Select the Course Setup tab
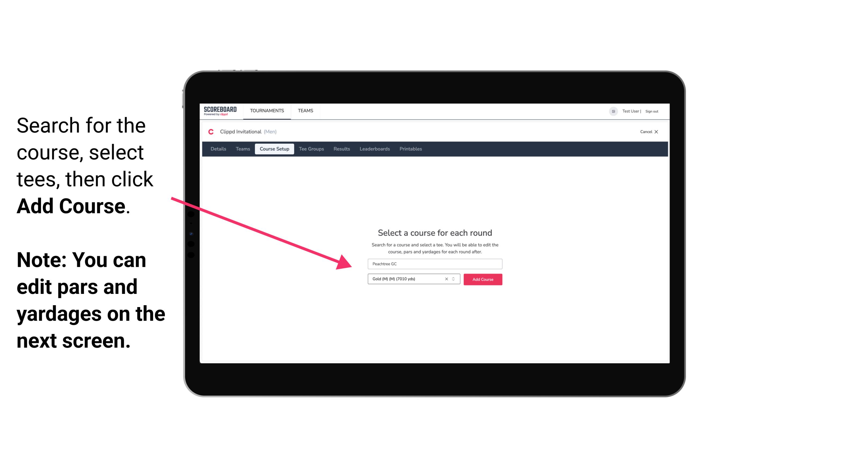The image size is (868, 467). click(x=274, y=149)
